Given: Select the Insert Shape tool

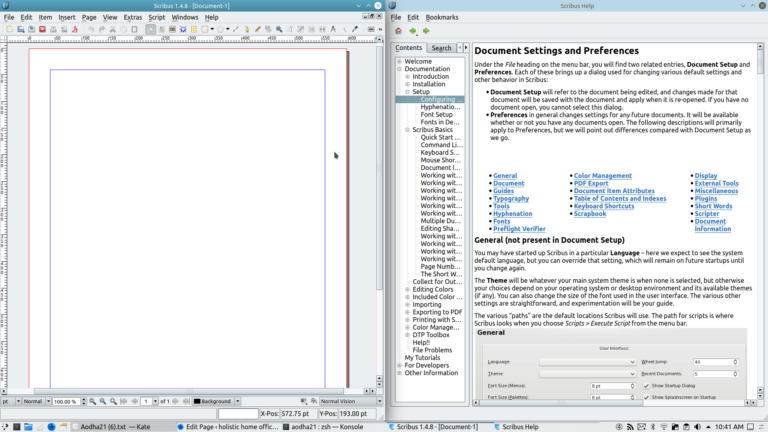Looking at the screenshot, I should [x=204, y=29].
